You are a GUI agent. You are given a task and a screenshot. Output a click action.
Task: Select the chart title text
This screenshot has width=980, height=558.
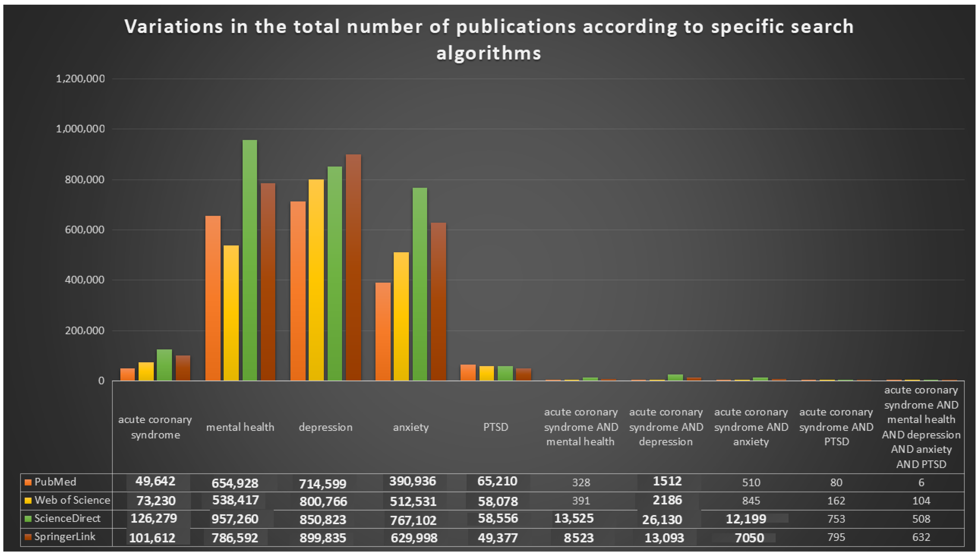pyautogui.click(x=489, y=39)
